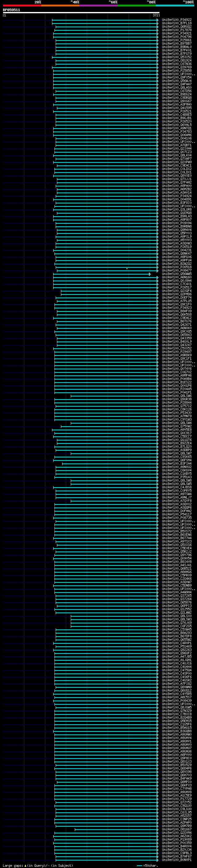Viewport: 197px width, 868px height.
Task: Click the UniRef100_Q9P8C0 label
Action: 177,758
